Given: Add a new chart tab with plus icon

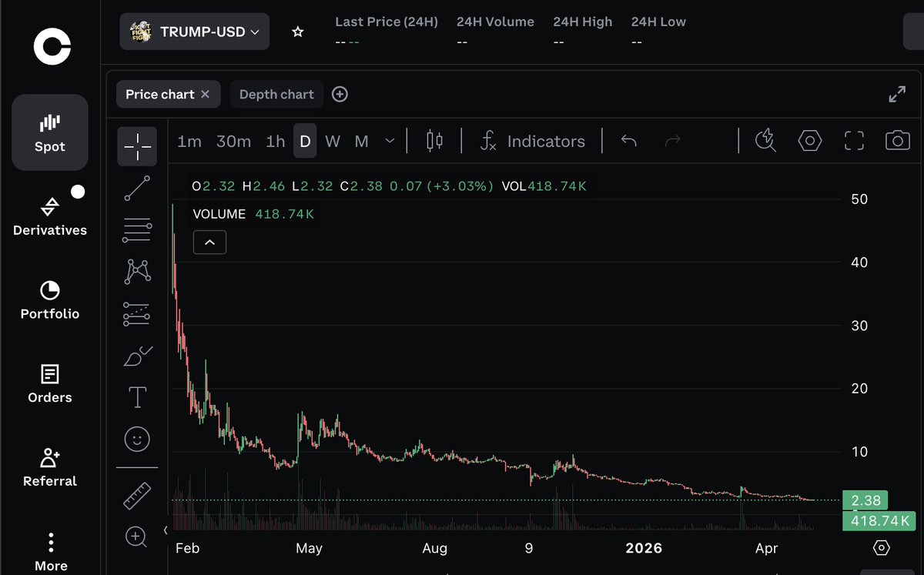Looking at the screenshot, I should click(x=340, y=94).
